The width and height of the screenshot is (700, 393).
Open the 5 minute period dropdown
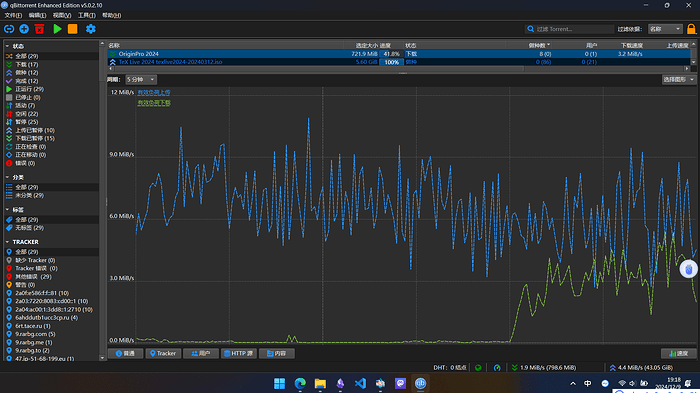pyautogui.click(x=141, y=79)
